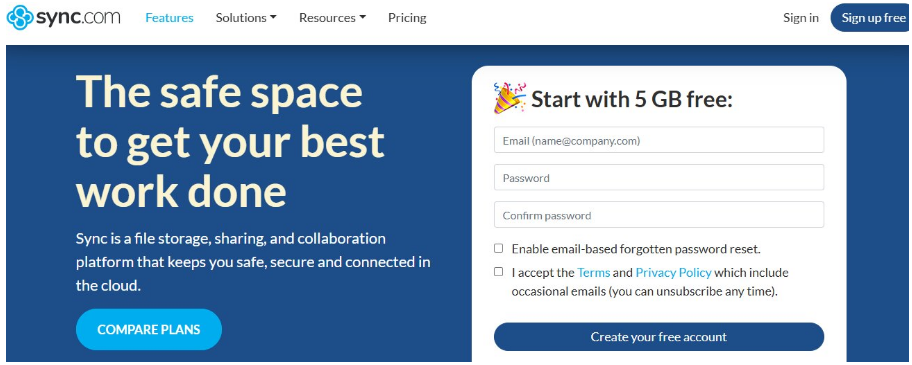
Task: Enable email-based forgotten password reset checkbox
Action: [498, 248]
